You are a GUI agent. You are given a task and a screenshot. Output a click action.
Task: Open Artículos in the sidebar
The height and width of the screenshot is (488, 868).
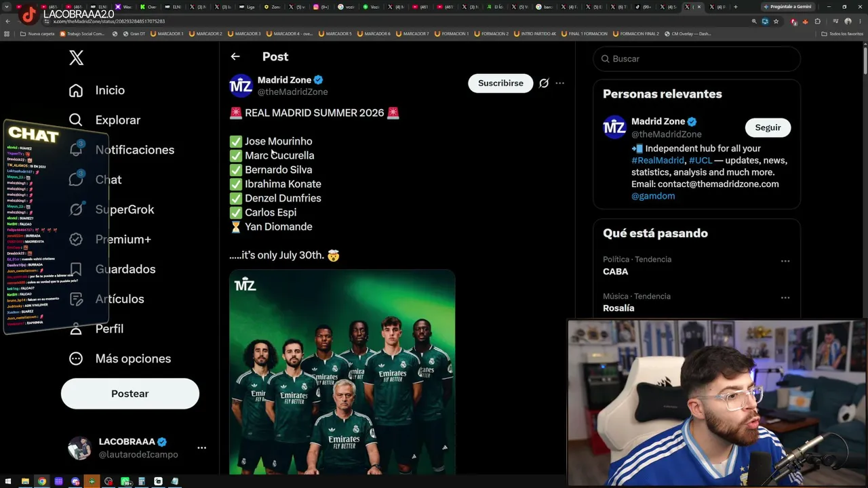coord(107,299)
